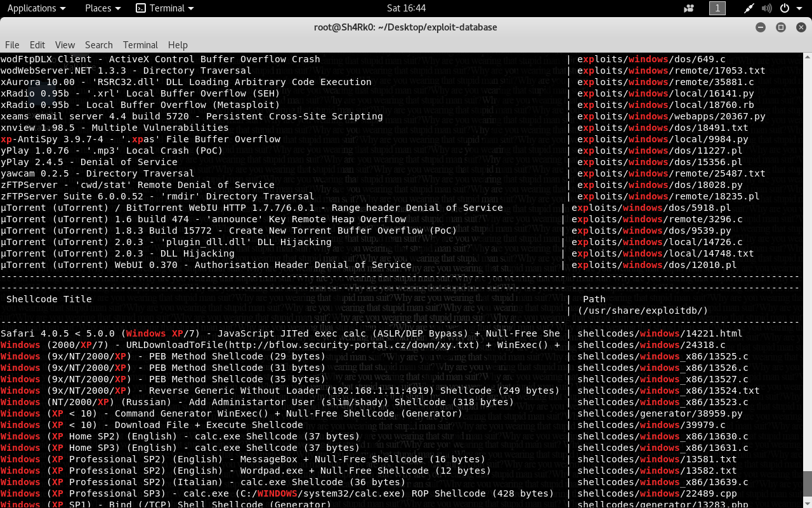This screenshot has height=508, width=812.
Task: Open the File menu
Action: click(11, 45)
